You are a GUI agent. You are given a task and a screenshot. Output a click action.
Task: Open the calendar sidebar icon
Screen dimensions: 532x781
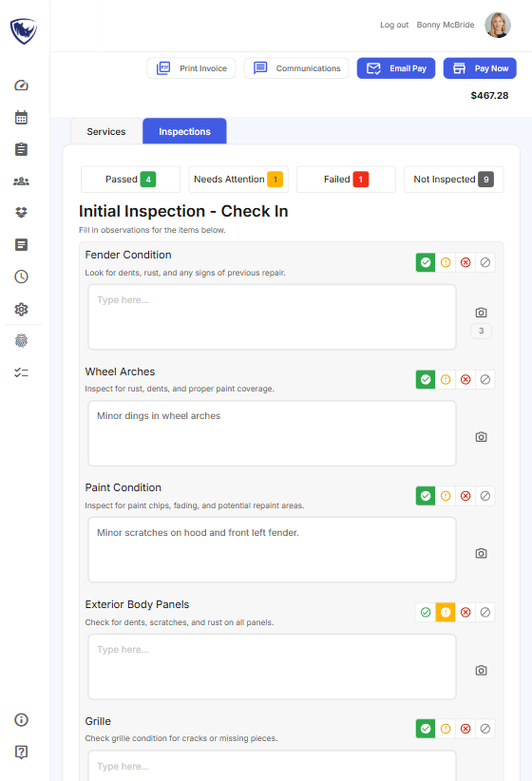pyautogui.click(x=21, y=118)
